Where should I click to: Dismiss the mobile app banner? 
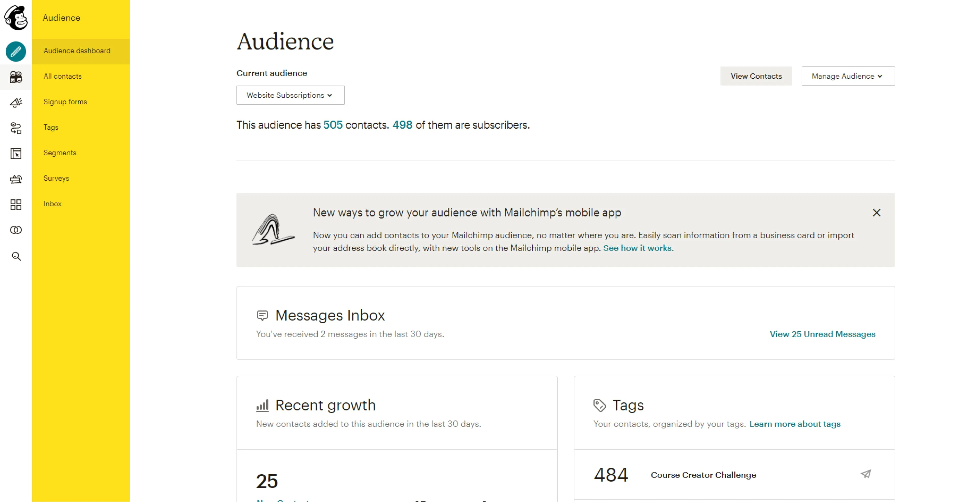(x=876, y=212)
